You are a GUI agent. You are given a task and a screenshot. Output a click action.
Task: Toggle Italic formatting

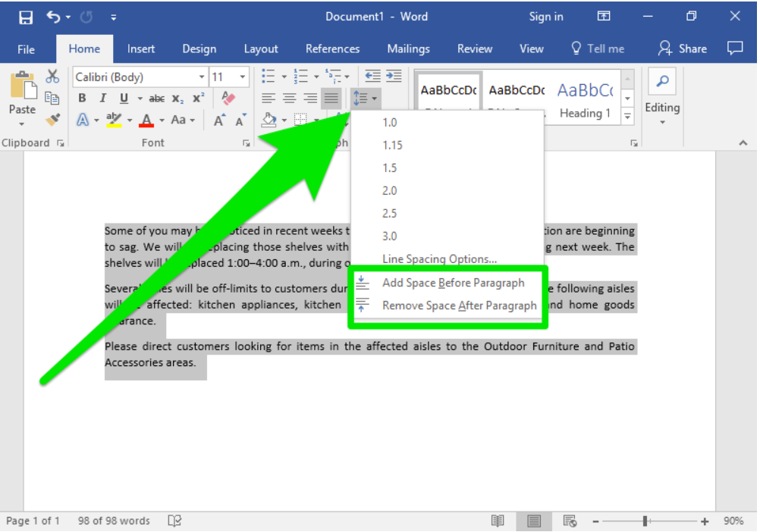pos(102,98)
